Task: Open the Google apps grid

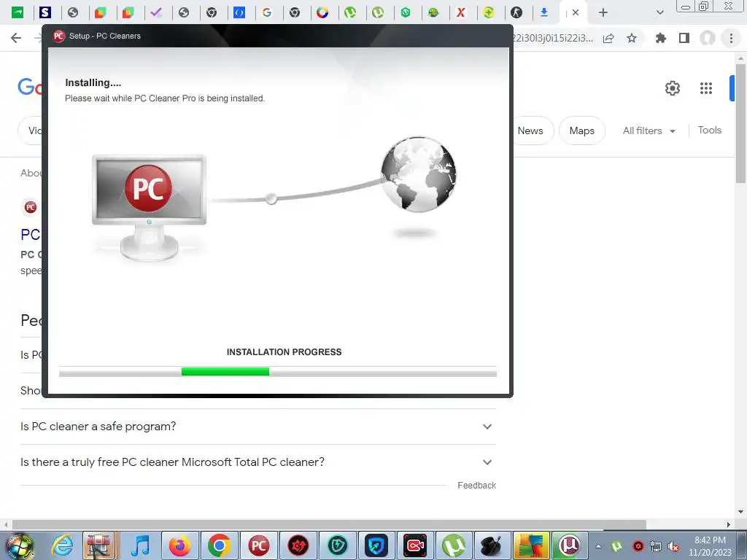Action: point(705,88)
